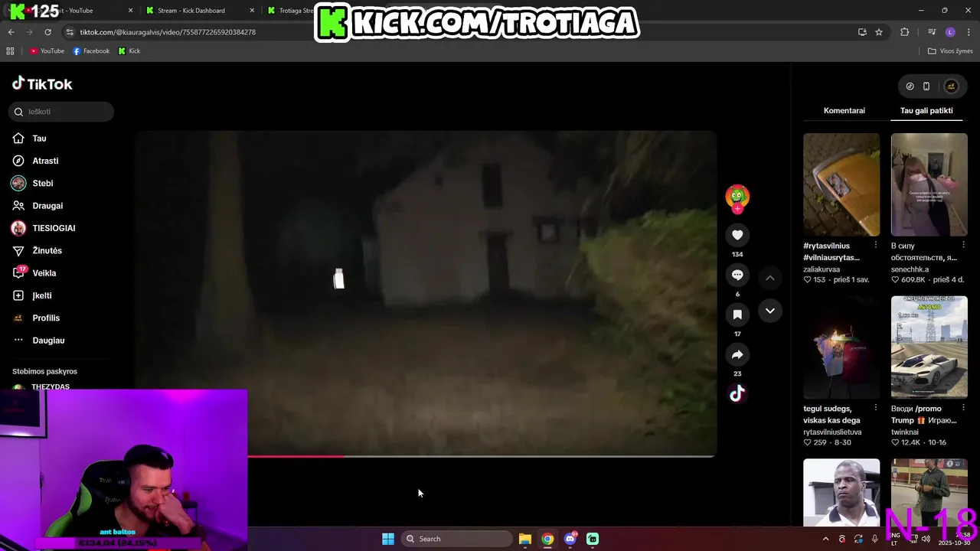
Task: Open Chrome apps grid in bookmarks bar
Action: pos(10,51)
